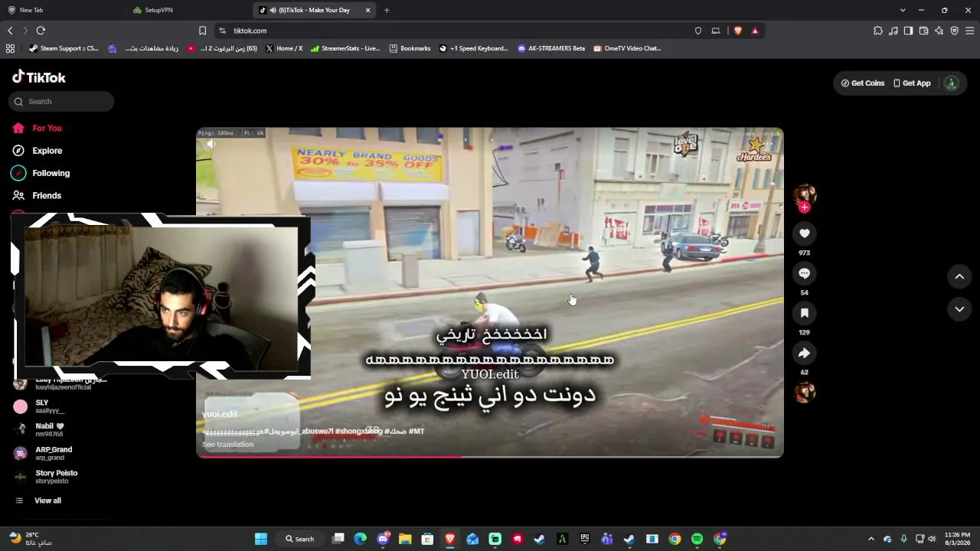Open the browser extensions puzzle icon
This screenshot has height=551, width=980.
point(878,31)
